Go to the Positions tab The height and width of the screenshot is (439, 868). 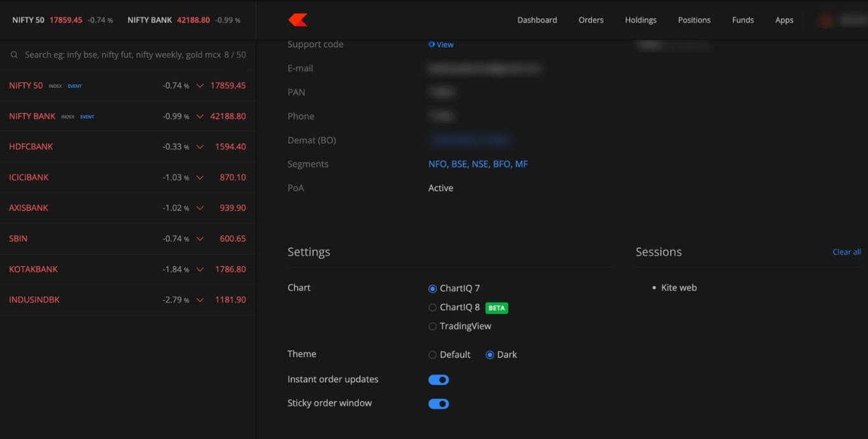pyautogui.click(x=694, y=20)
